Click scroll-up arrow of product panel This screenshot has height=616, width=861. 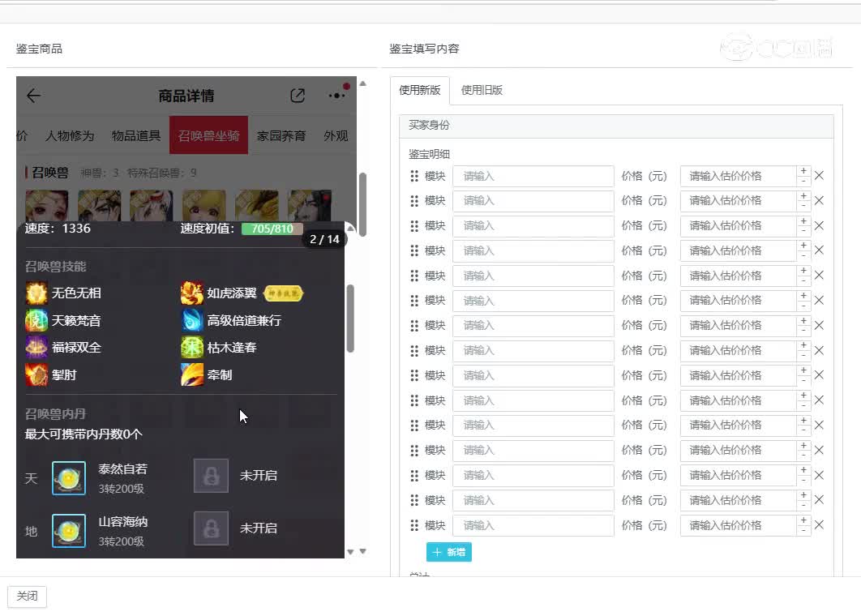(x=363, y=84)
